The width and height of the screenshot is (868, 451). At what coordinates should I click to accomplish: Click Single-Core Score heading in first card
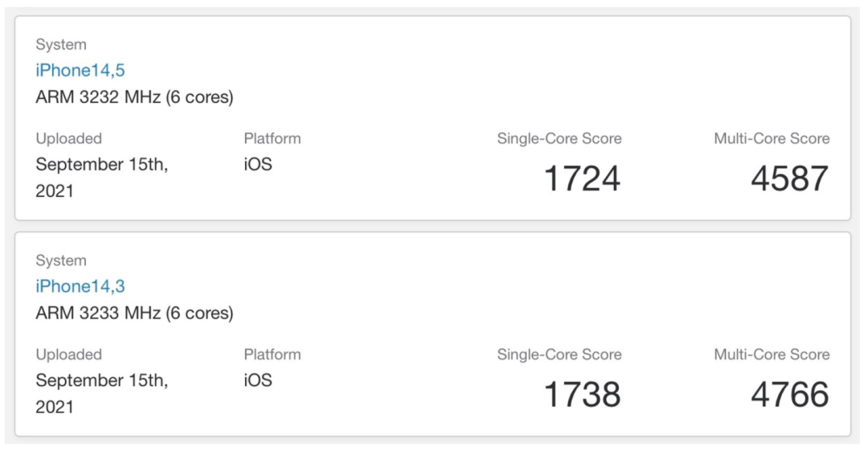point(559,139)
